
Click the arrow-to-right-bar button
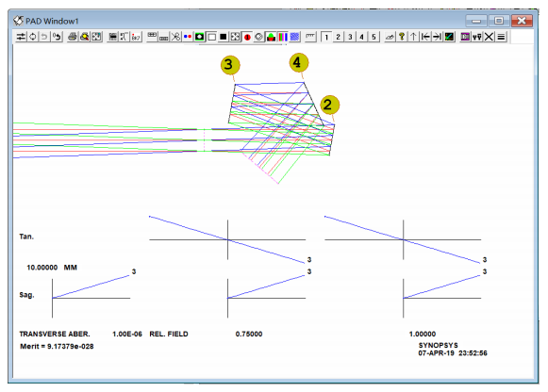pyautogui.click(x=438, y=37)
